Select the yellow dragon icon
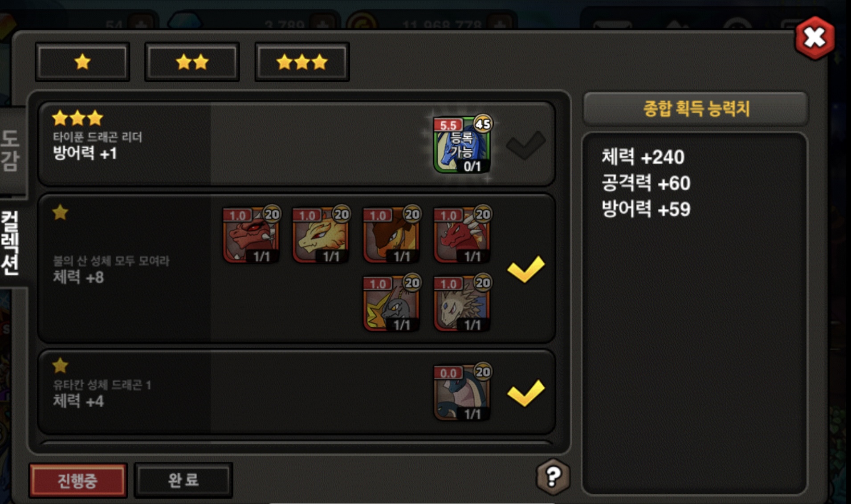 pyautogui.click(x=321, y=235)
